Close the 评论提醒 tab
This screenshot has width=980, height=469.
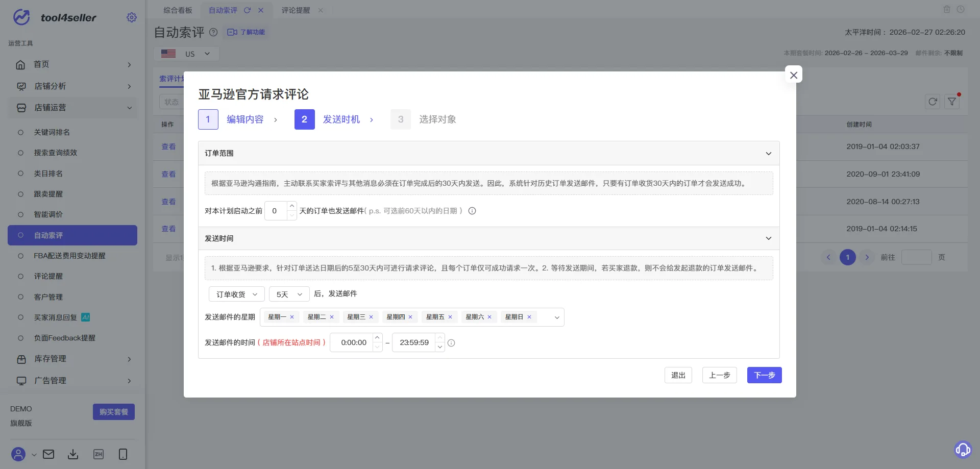point(321,10)
